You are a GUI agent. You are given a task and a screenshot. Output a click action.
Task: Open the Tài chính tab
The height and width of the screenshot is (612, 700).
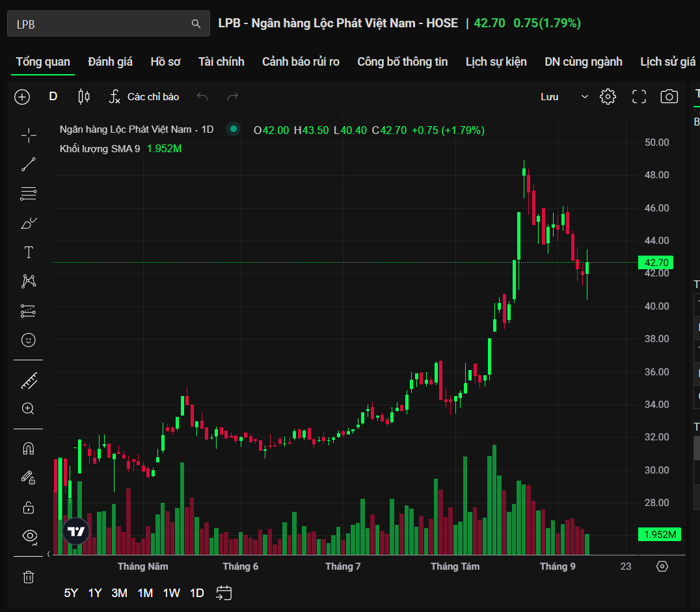pos(221,62)
